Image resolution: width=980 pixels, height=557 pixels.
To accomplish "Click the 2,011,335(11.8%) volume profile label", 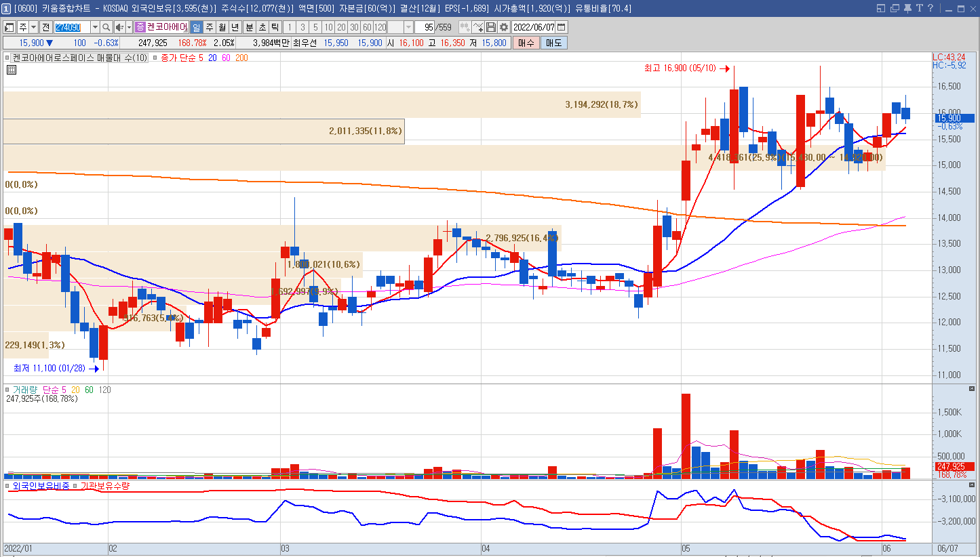I will (x=366, y=131).
